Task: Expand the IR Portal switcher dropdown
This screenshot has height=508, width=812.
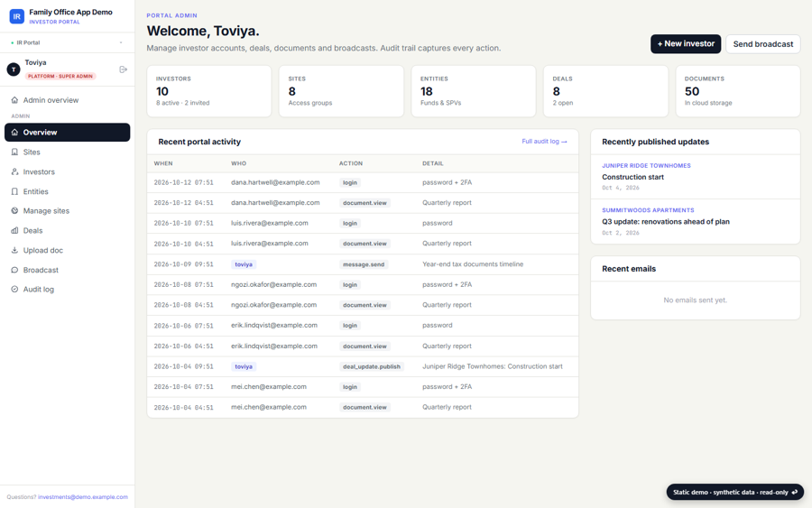Action: click(68, 42)
